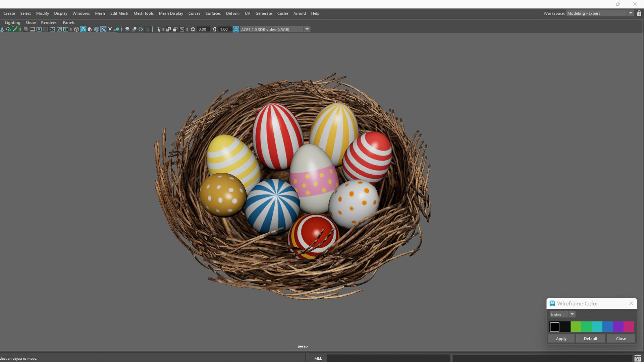Screen dimensions: 644x362
Task: Select the blue wireframe color swatch
Action: [x=607, y=327]
